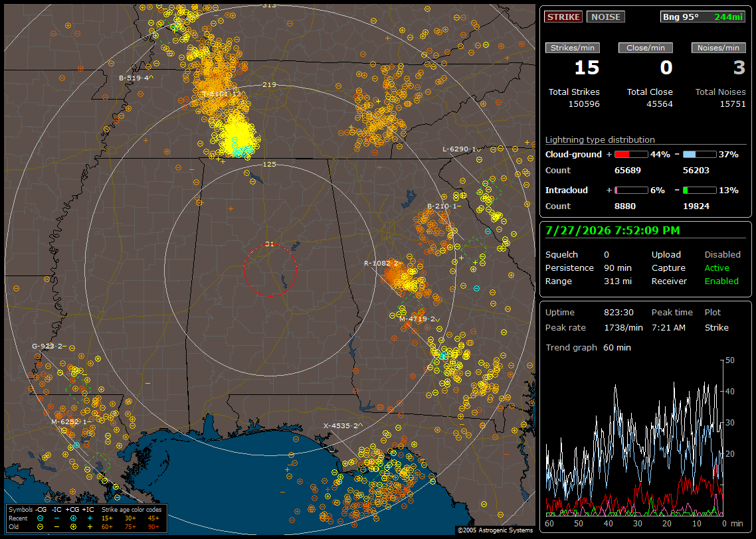Image resolution: width=756 pixels, height=539 pixels.
Task: Click the 15+ strike age color code
Action: point(107,518)
